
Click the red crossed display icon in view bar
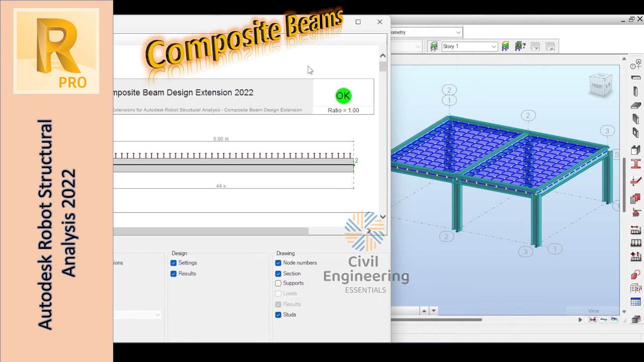point(593,320)
